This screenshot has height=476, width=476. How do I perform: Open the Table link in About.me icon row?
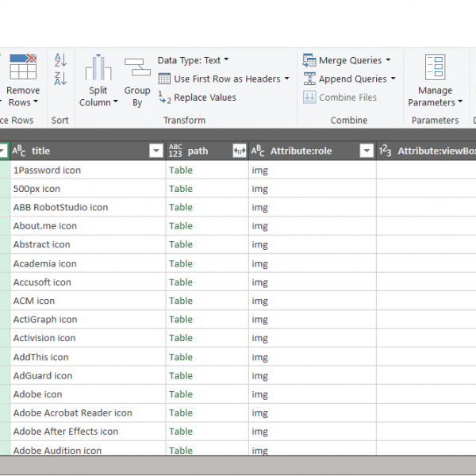(x=181, y=226)
